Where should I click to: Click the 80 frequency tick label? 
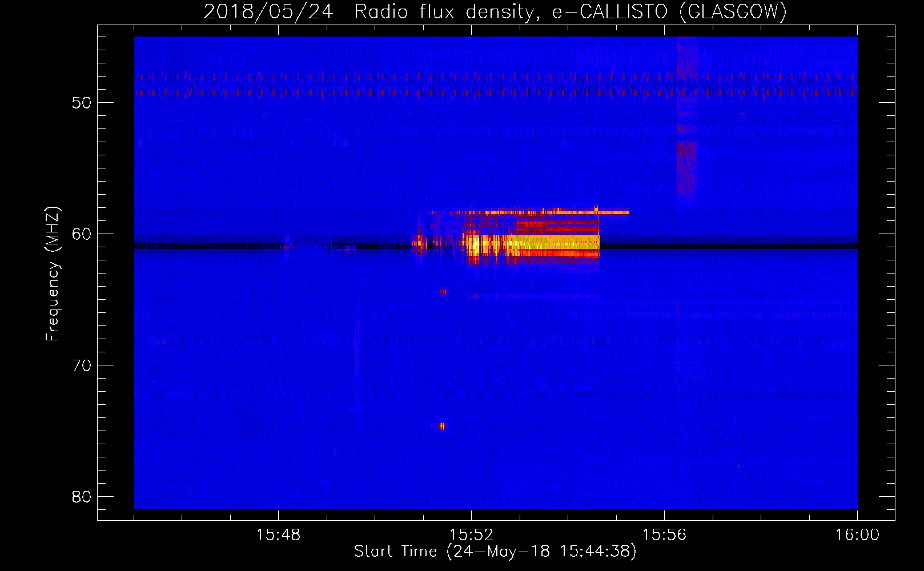[x=82, y=497]
